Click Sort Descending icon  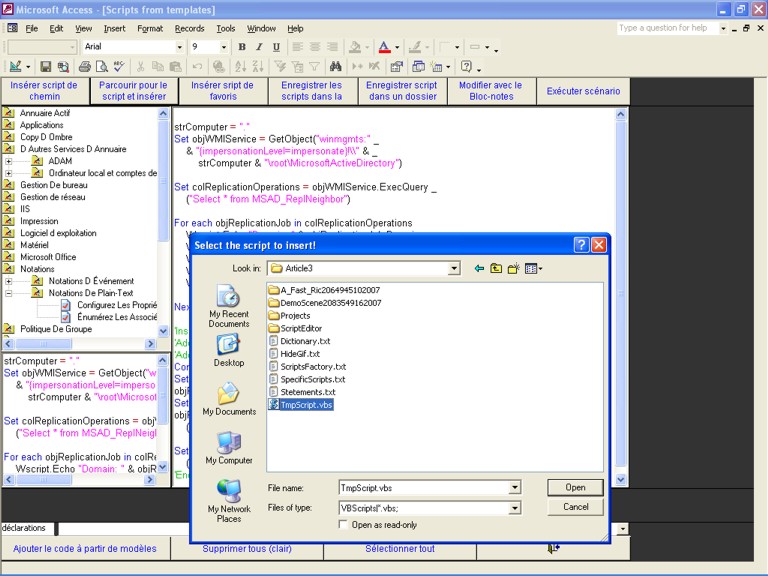tap(258, 67)
